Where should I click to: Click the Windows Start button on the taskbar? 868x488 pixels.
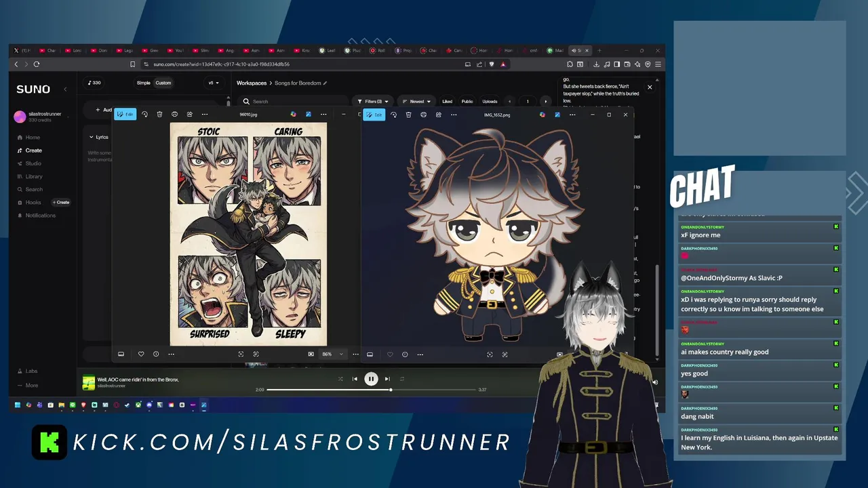(18, 405)
